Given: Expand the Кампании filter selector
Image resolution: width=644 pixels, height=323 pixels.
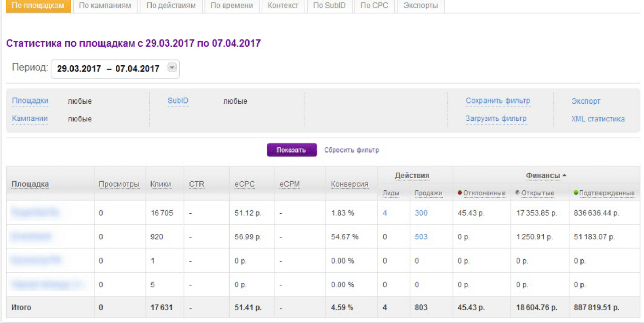Looking at the screenshot, I should point(30,119).
